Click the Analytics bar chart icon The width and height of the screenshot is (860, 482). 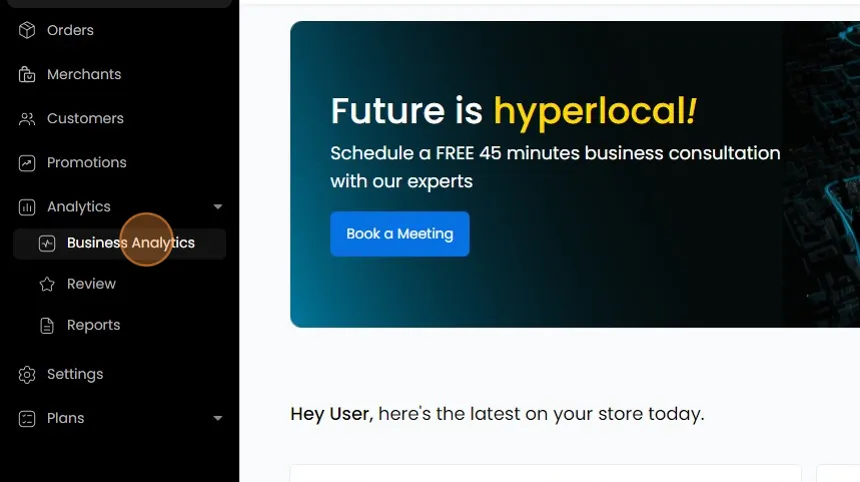[x=27, y=207]
